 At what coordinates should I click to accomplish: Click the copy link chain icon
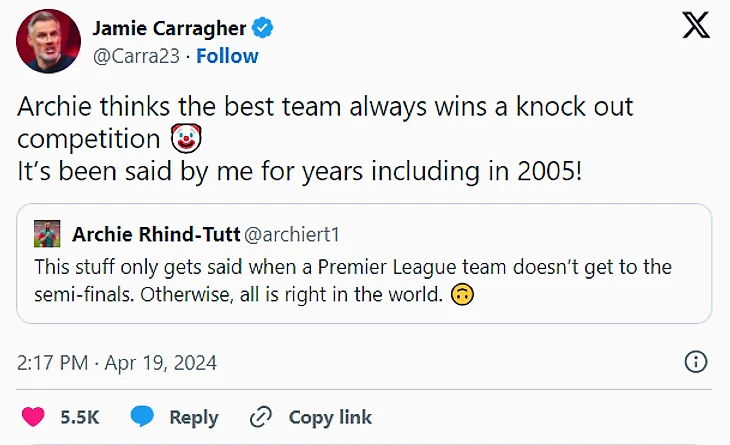pyautogui.click(x=262, y=416)
